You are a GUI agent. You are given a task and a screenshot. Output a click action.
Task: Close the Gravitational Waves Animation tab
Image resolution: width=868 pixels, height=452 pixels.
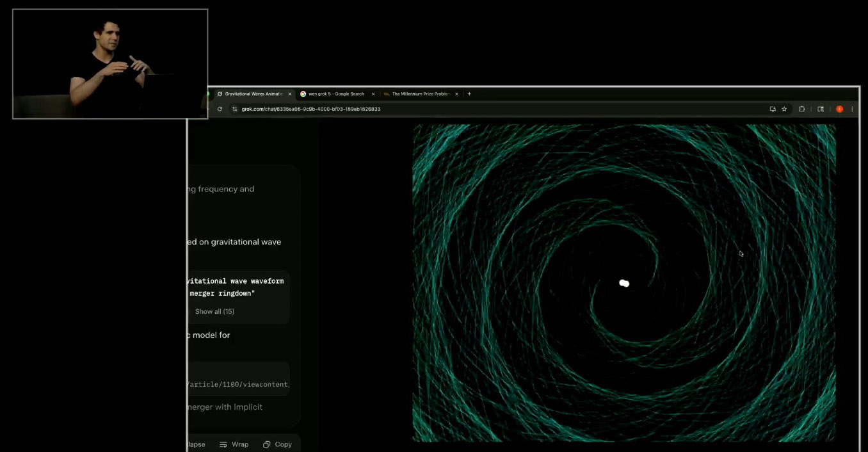[289, 93]
